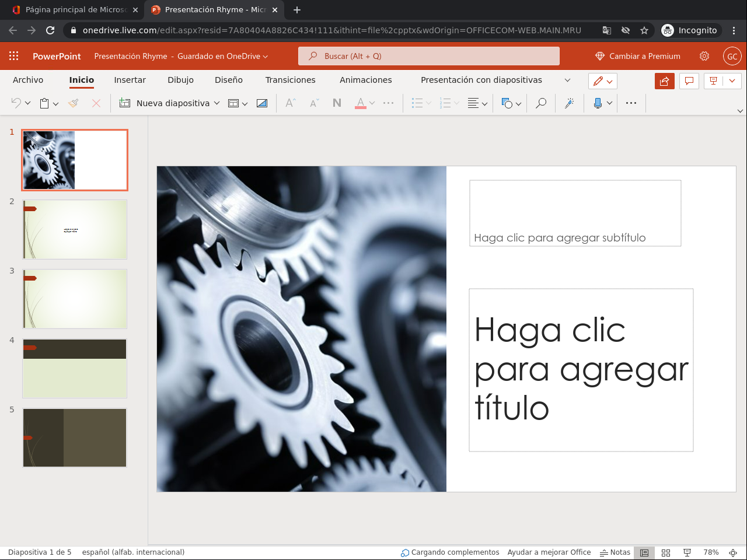Open the settings gear in PowerPoint header
Image resolution: width=747 pixels, height=560 pixels.
click(704, 56)
